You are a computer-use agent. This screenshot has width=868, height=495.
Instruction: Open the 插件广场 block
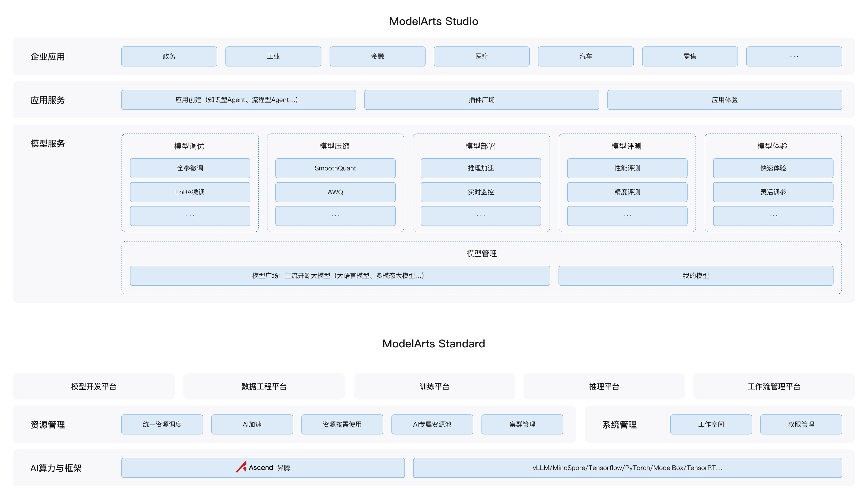[x=481, y=100]
